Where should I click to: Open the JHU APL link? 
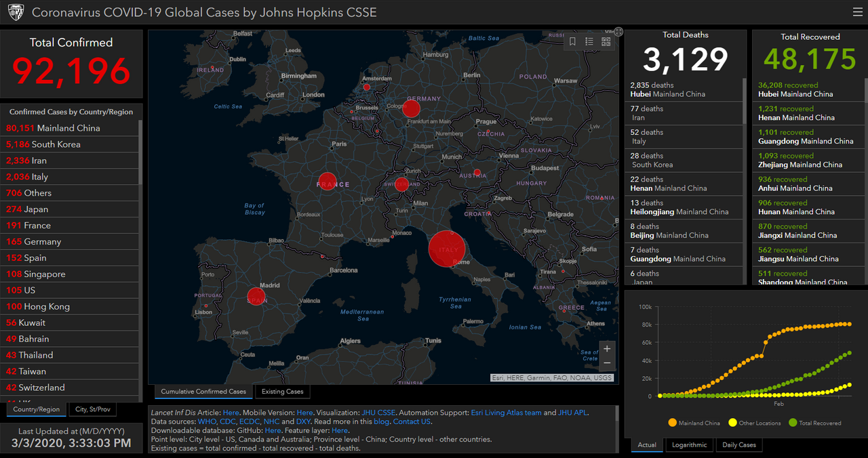coord(572,413)
